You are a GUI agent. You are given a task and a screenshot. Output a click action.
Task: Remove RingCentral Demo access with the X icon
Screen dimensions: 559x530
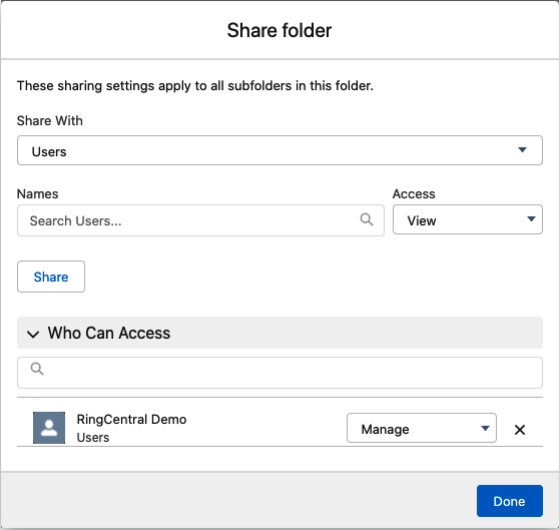pyautogui.click(x=520, y=430)
